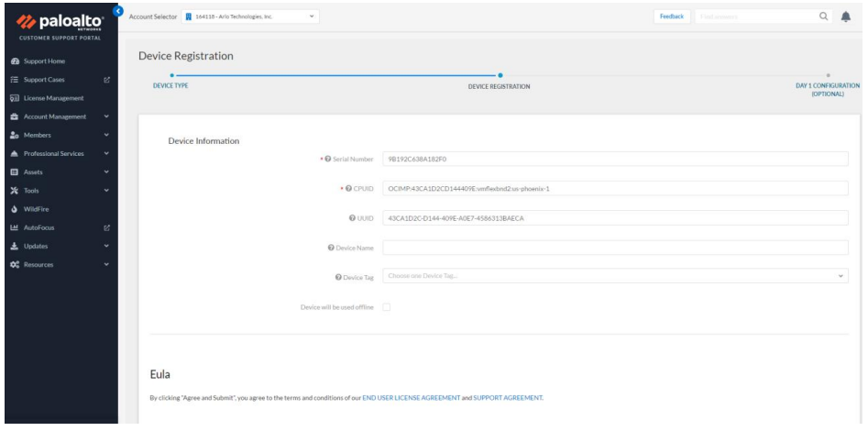Screen dimensions: 868x431
Task: Expand Resources chevron
Action: [x=106, y=265]
